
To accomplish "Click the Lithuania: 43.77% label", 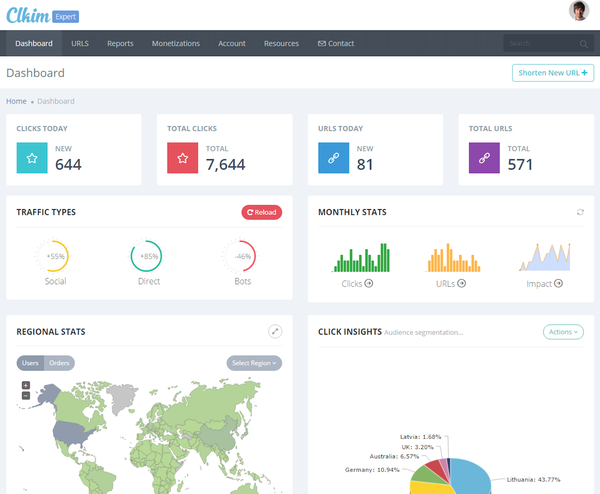I will click(x=533, y=479).
